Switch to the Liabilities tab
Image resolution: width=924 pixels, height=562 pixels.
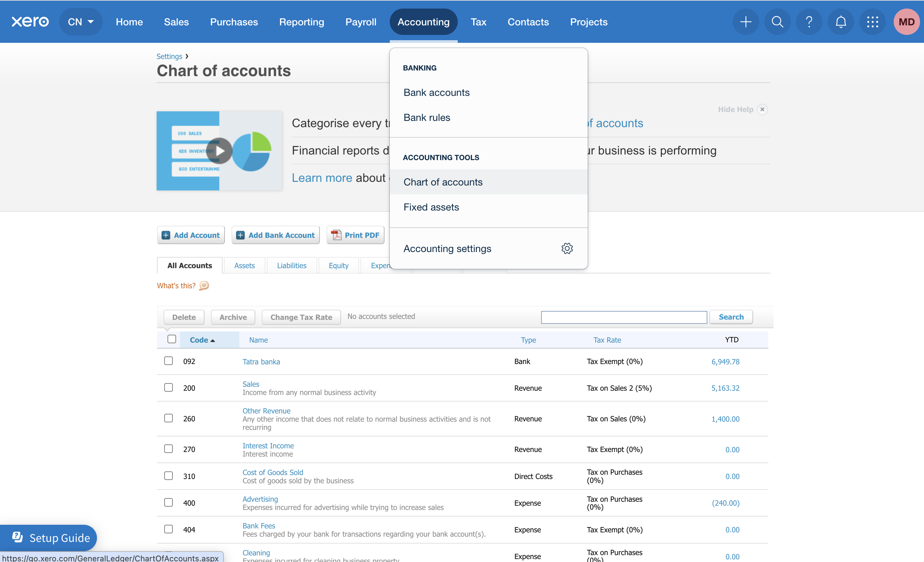pyautogui.click(x=292, y=265)
